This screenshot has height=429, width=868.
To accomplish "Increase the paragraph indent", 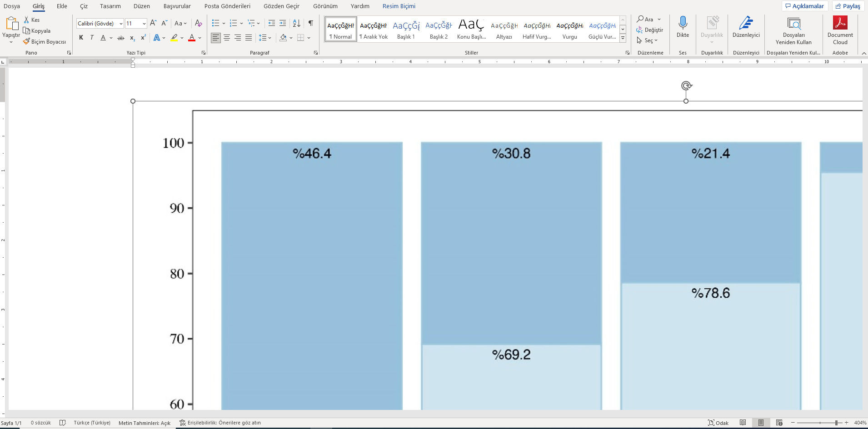I will [x=283, y=23].
